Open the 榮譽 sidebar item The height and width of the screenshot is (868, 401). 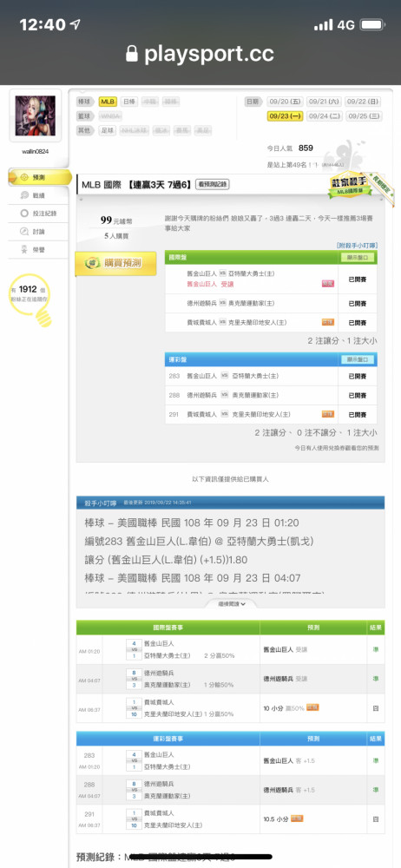[x=39, y=250]
